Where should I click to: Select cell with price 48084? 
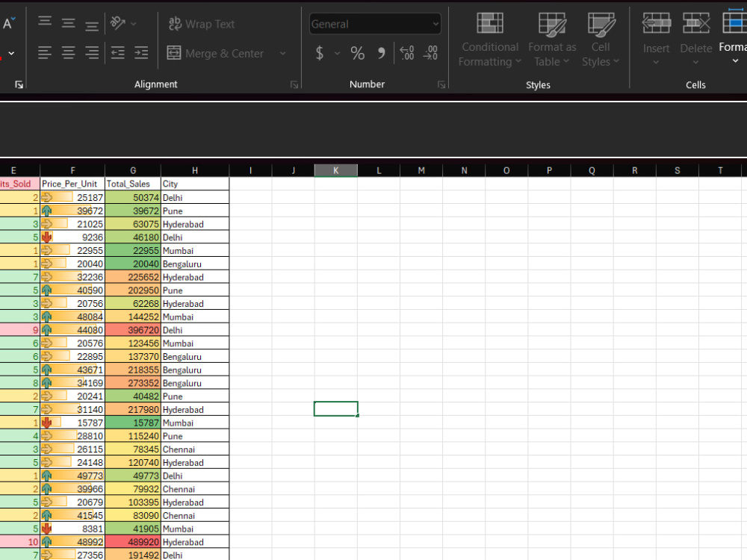72,317
